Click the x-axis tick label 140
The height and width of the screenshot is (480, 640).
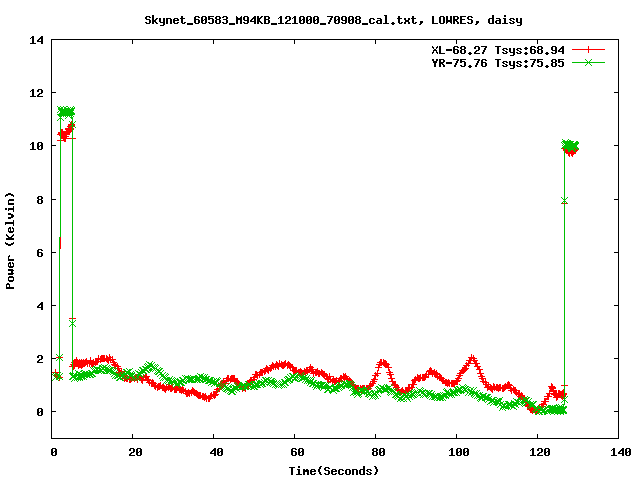pos(621,452)
